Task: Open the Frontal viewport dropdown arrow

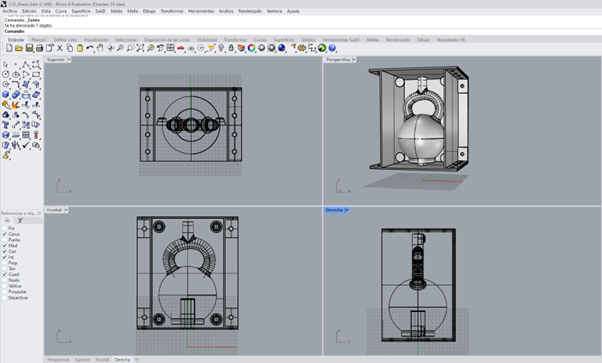Action: 66,210
